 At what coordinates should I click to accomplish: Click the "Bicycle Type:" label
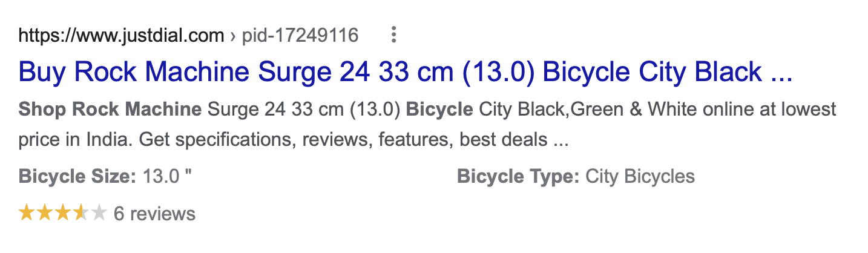coord(518,177)
